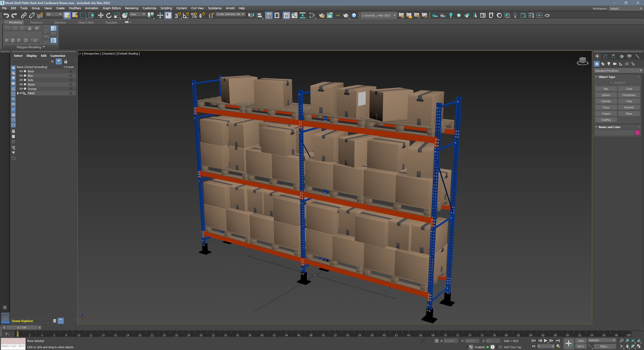This screenshot has height=350, width=644.
Task: Click the Zoom Extents navigation icon
Action: [x=633, y=340]
